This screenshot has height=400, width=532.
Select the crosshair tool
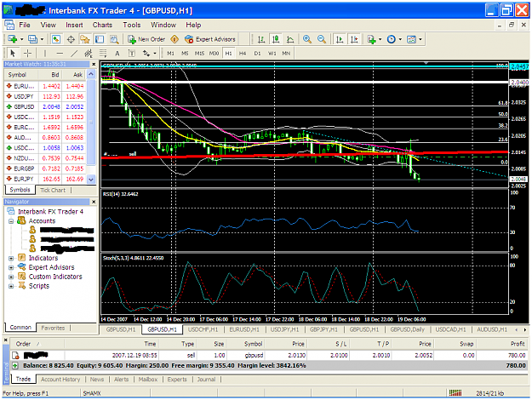click(x=28, y=54)
